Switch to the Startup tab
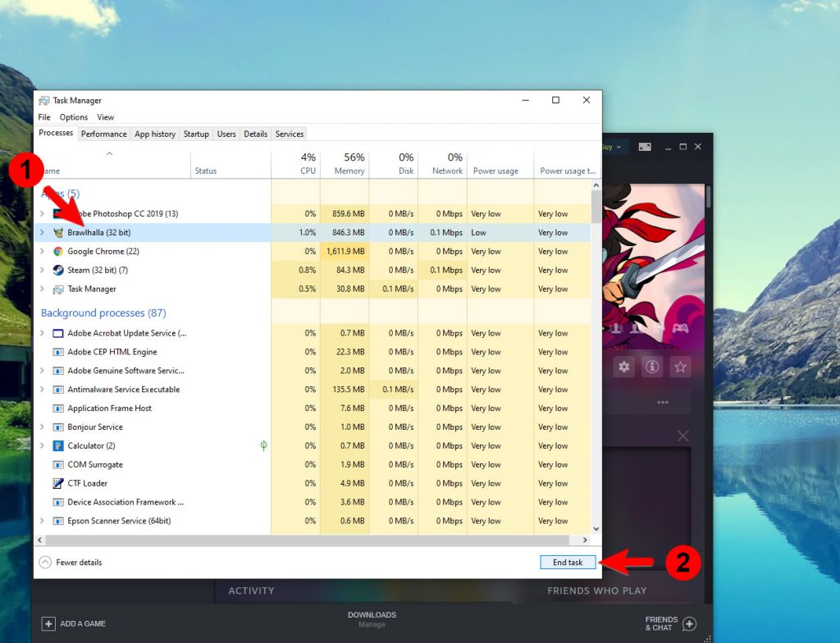Screen dimensions: 840x643 pos(196,134)
